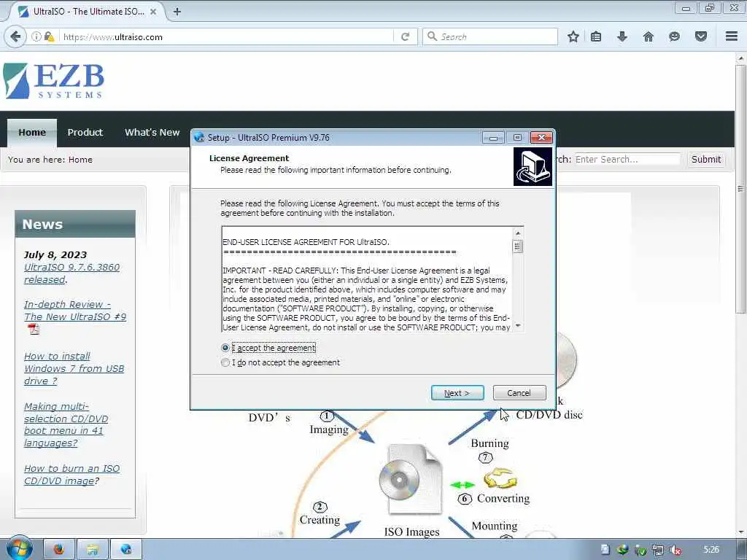Open the Windows Start button
747x560 pixels.
coord(19,548)
